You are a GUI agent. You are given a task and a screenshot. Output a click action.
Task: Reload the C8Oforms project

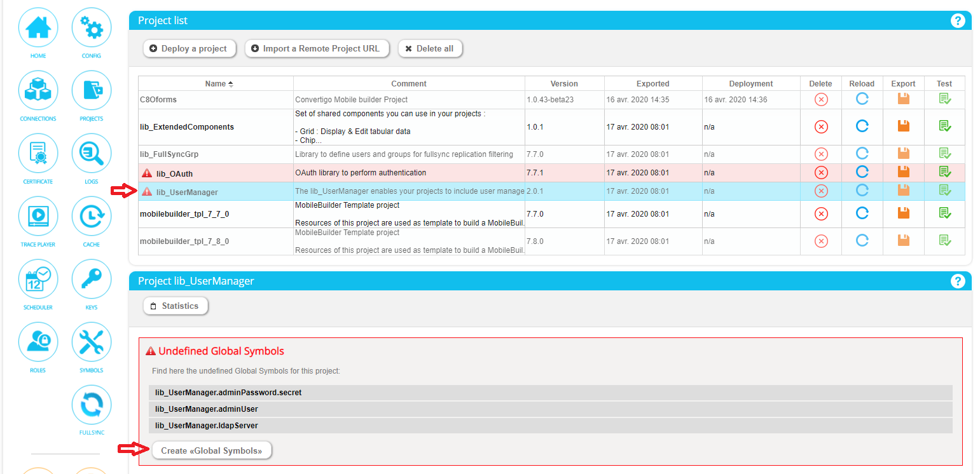click(x=862, y=99)
